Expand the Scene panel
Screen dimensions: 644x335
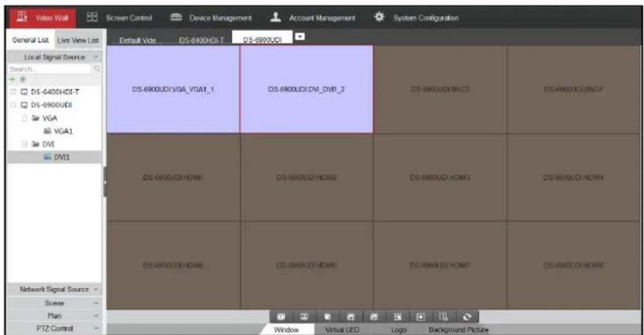click(x=54, y=303)
